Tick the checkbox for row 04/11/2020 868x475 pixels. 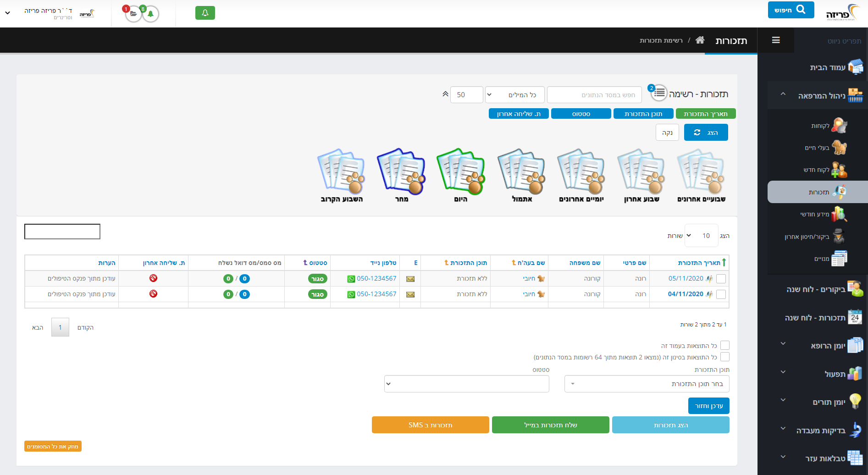pos(721,294)
